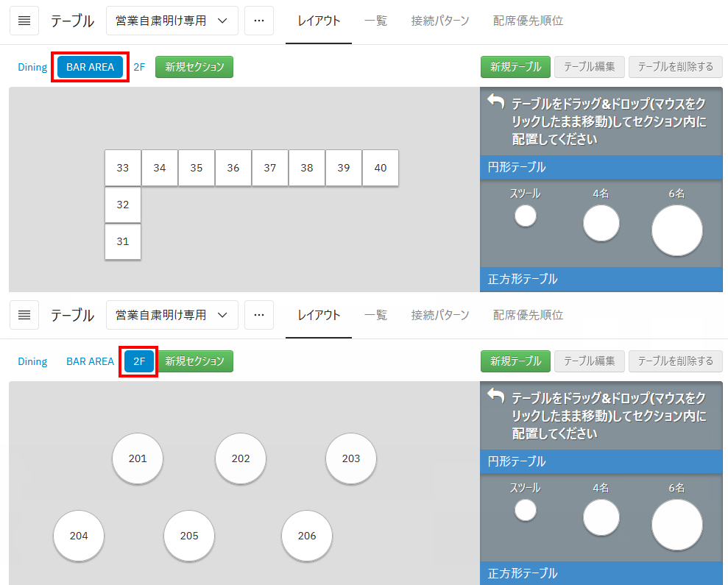Open 接続パターン tab in the upper panel

(440, 21)
